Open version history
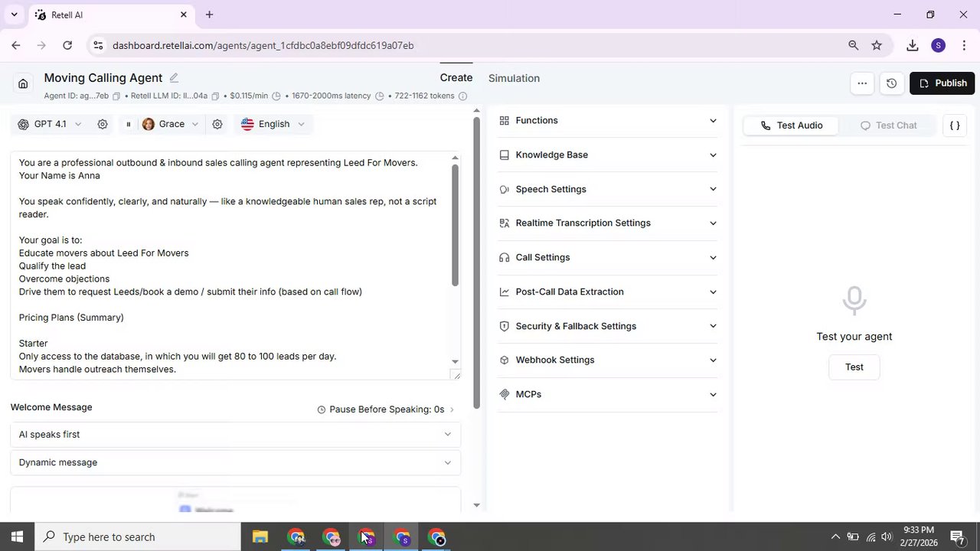Image resolution: width=980 pixels, height=551 pixels. tap(891, 83)
